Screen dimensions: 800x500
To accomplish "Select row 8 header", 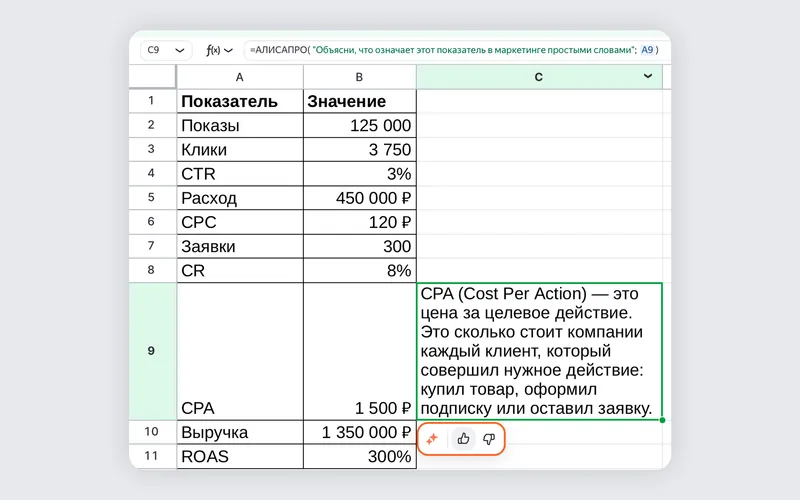I will [x=152, y=270].
